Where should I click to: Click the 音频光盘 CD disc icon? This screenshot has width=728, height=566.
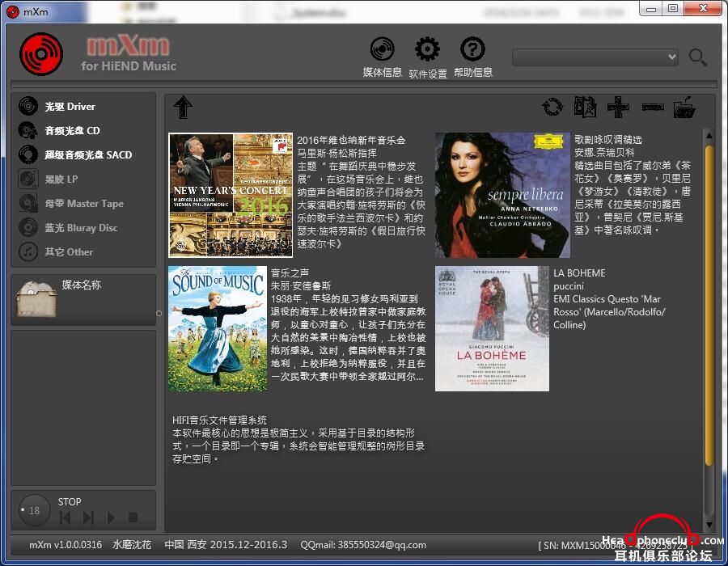(x=28, y=130)
